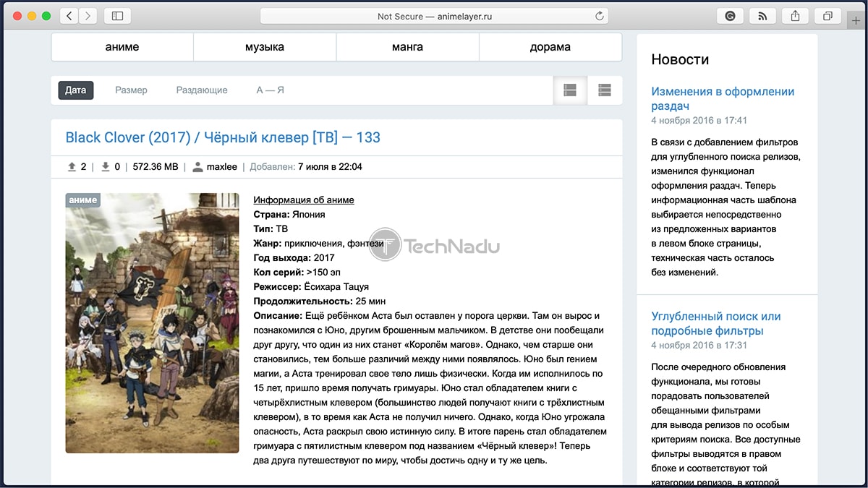The width and height of the screenshot is (868, 488).
Task: Reload the page from the address bar
Action: [599, 16]
